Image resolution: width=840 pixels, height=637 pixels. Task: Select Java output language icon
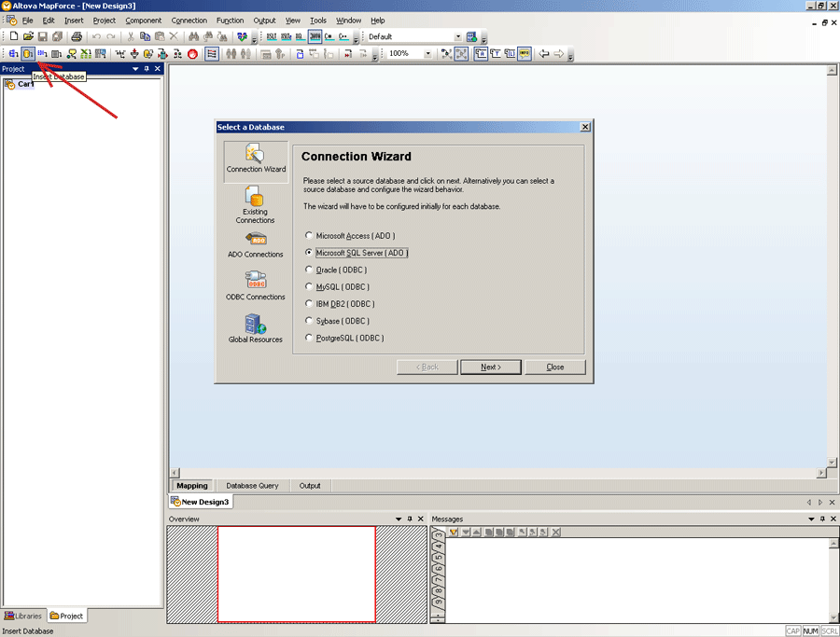[315, 36]
